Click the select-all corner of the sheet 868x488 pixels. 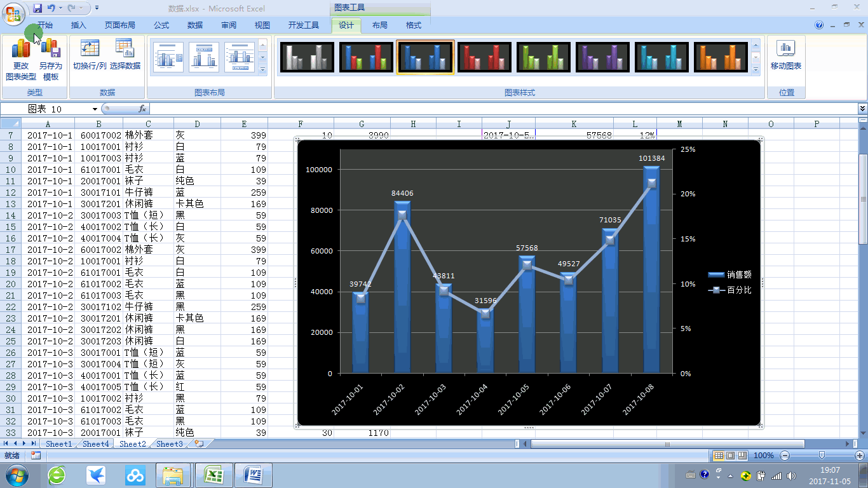pyautogui.click(x=11, y=124)
